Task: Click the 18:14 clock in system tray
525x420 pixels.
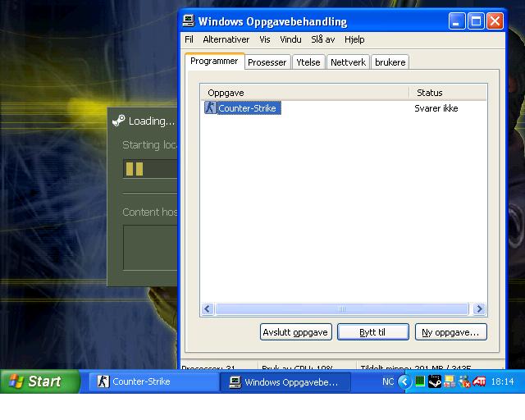Action: 502,381
